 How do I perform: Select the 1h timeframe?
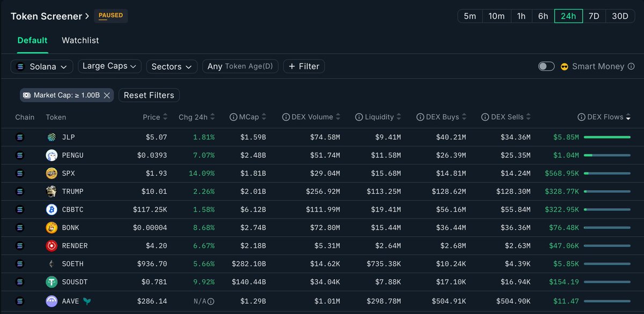[x=521, y=16]
